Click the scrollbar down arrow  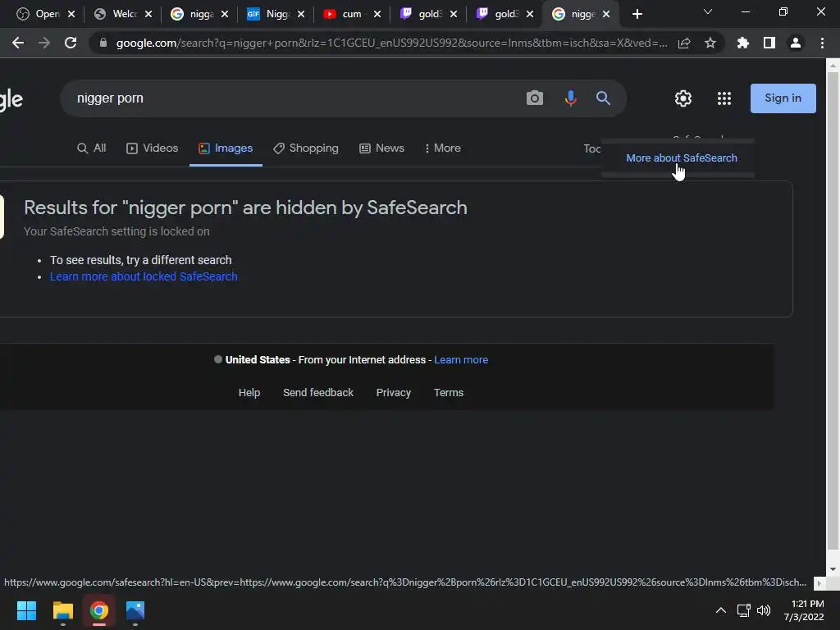pos(833,569)
